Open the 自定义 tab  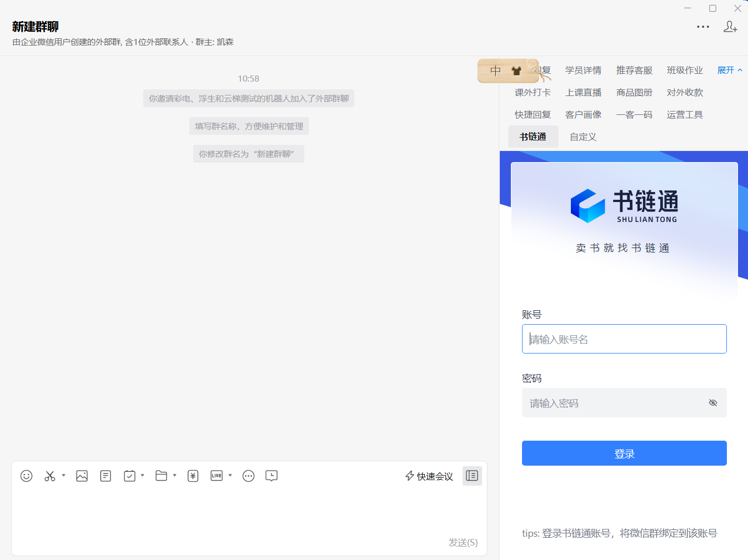coord(583,137)
